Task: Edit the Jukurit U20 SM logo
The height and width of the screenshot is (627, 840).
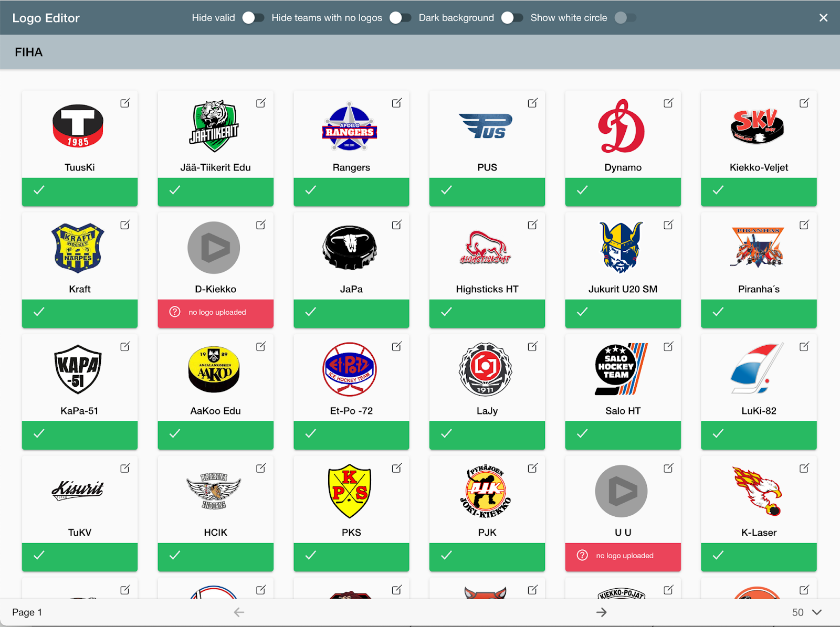Action: [x=668, y=225]
